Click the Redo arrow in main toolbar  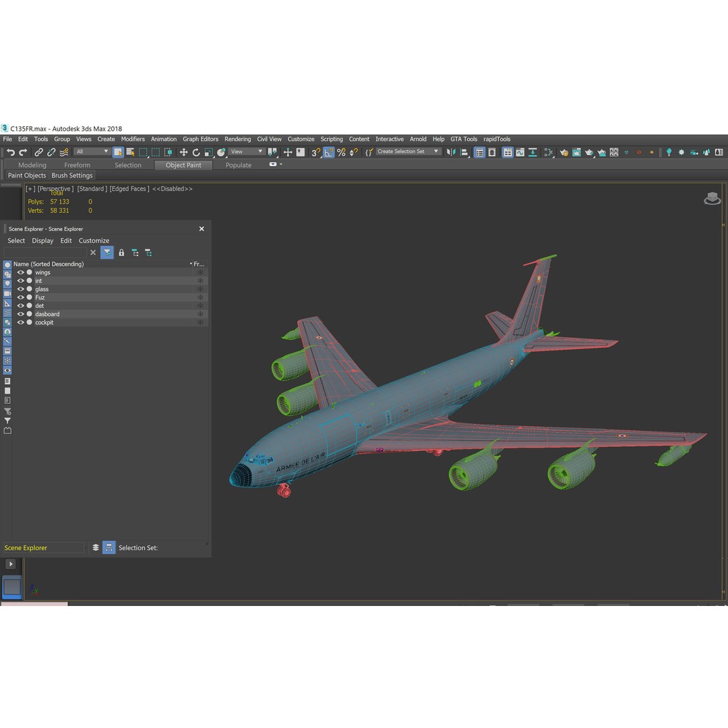coord(23,152)
